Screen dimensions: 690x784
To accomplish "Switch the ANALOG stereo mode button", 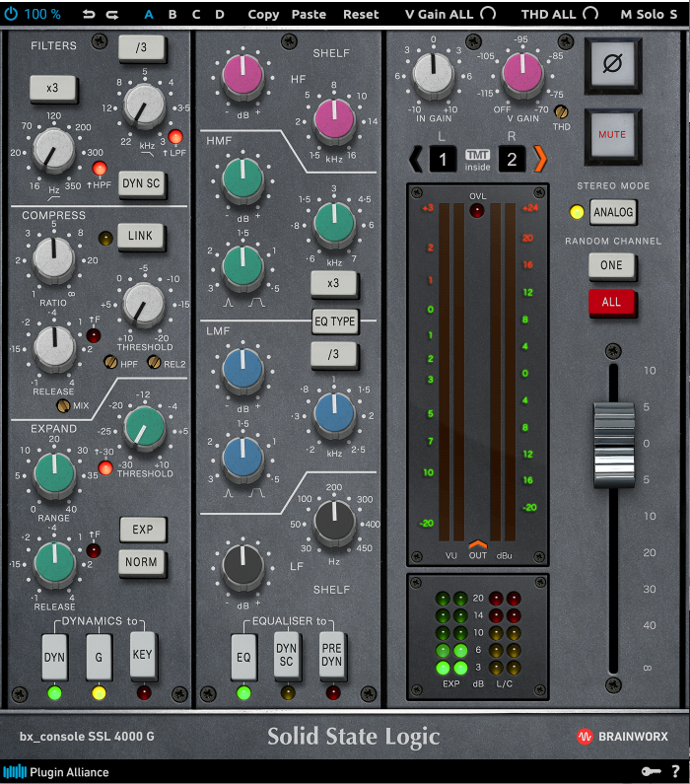I will coord(613,212).
